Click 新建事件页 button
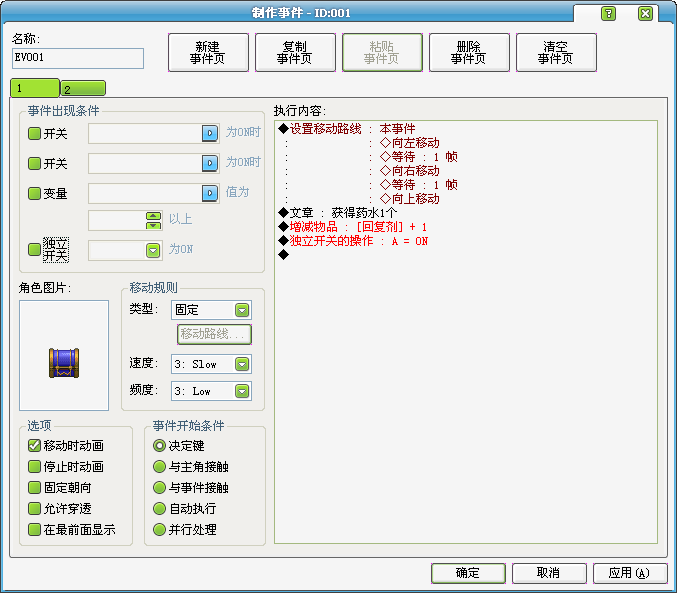 [x=208, y=52]
